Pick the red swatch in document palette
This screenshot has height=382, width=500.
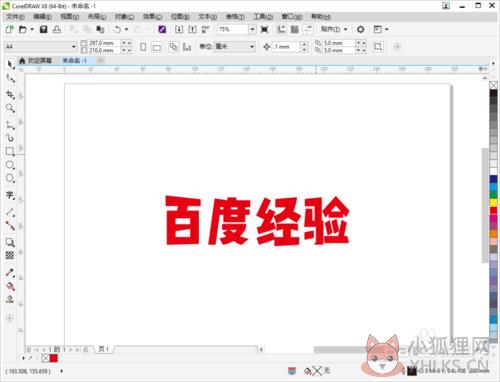click(54, 358)
